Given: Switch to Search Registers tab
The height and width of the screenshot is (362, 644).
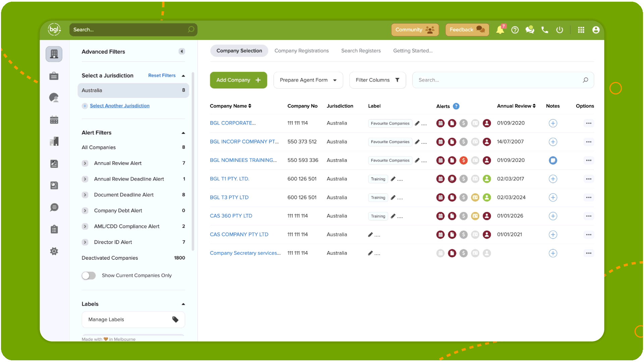Looking at the screenshot, I should pos(361,51).
